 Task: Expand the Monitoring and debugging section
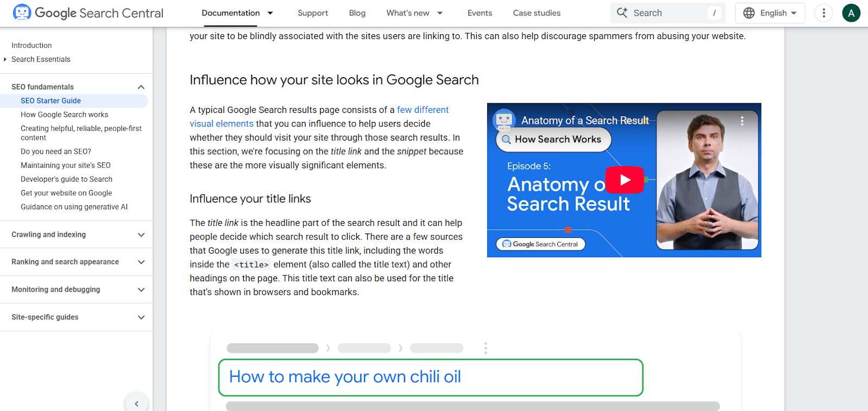pyautogui.click(x=141, y=289)
